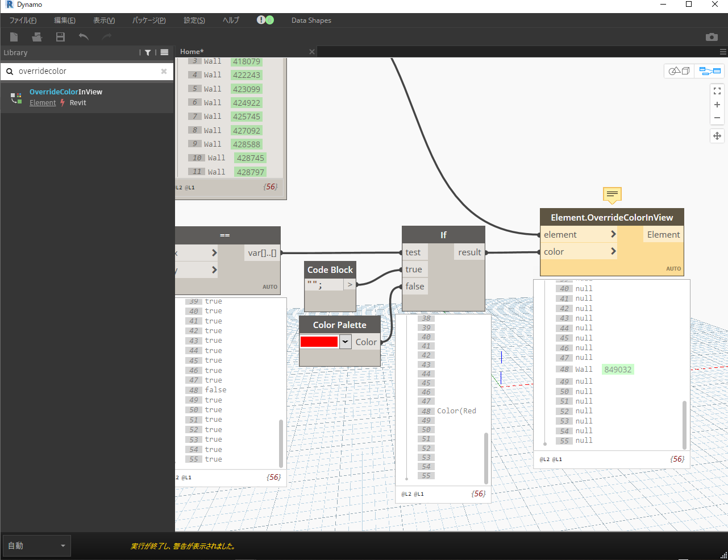Select the Color Palette node title
The image size is (728, 560).
coord(340,325)
